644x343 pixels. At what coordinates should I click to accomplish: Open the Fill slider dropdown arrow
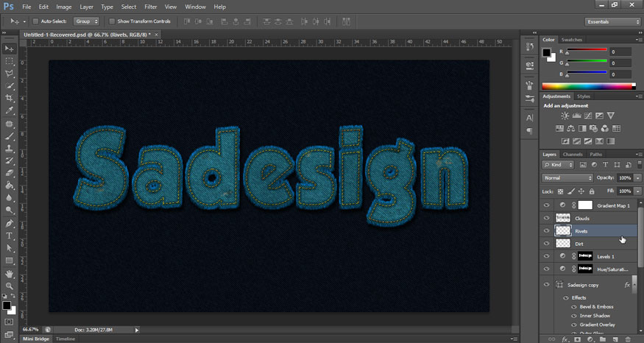click(x=638, y=191)
